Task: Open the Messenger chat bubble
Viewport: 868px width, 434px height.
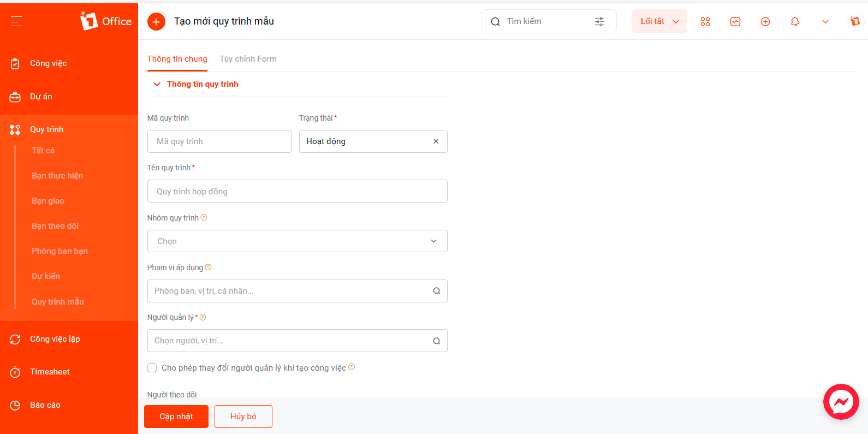Action: pos(841,402)
